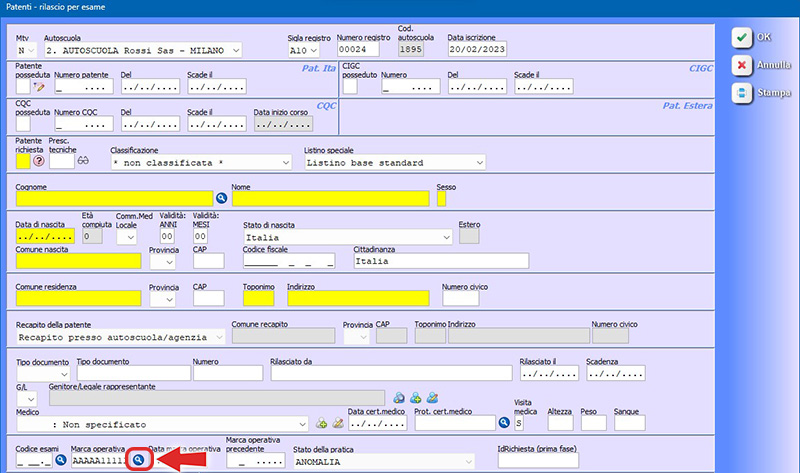The image size is (800, 473).
Task: Open the Autoscuola dropdown
Action: click(x=234, y=50)
